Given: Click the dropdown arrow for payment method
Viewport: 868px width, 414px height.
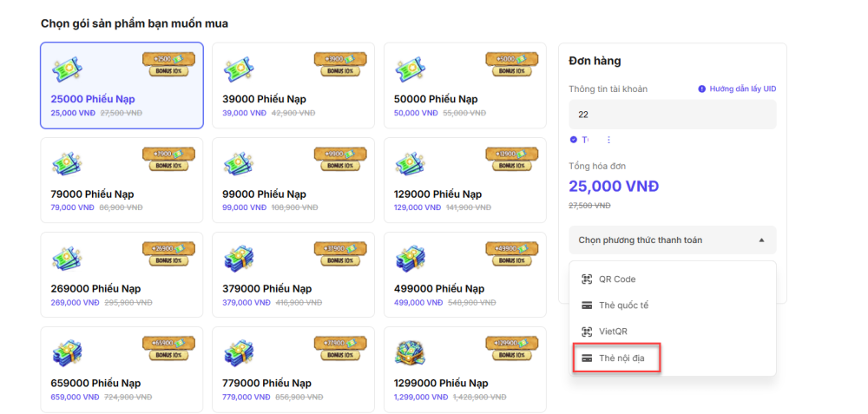Looking at the screenshot, I should tap(761, 240).
